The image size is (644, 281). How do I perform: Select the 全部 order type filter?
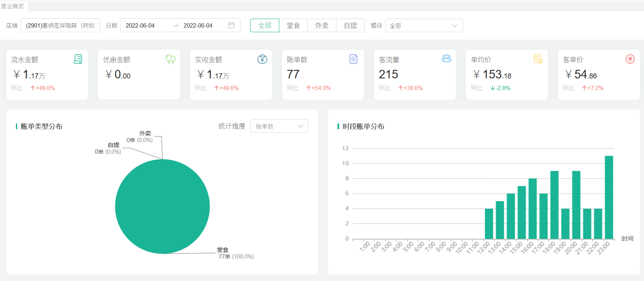point(265,26)
